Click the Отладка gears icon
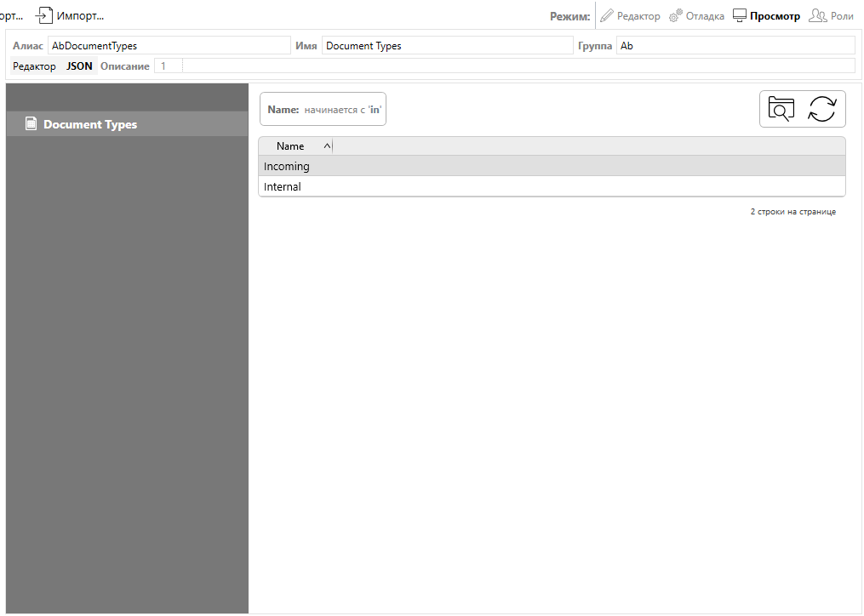 [x=676, y=15]
